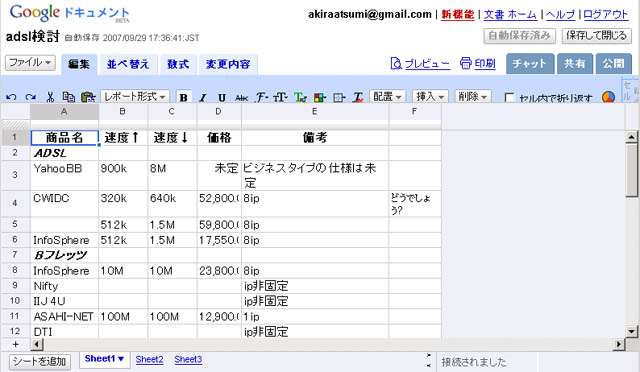Open the チャット tab
Image resolution: width=640 pixels, height=372 pixels.
(x=530, y=64)
